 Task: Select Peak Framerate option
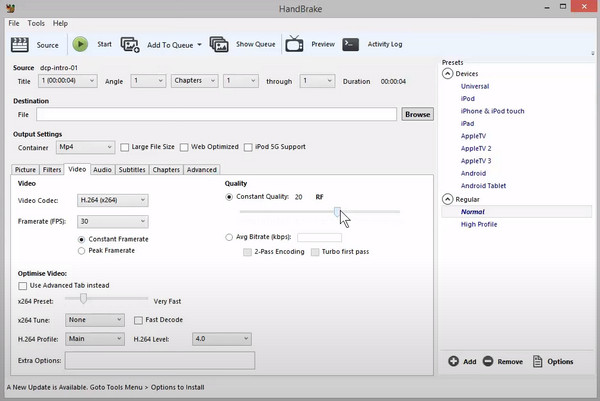tap(81, 251)
